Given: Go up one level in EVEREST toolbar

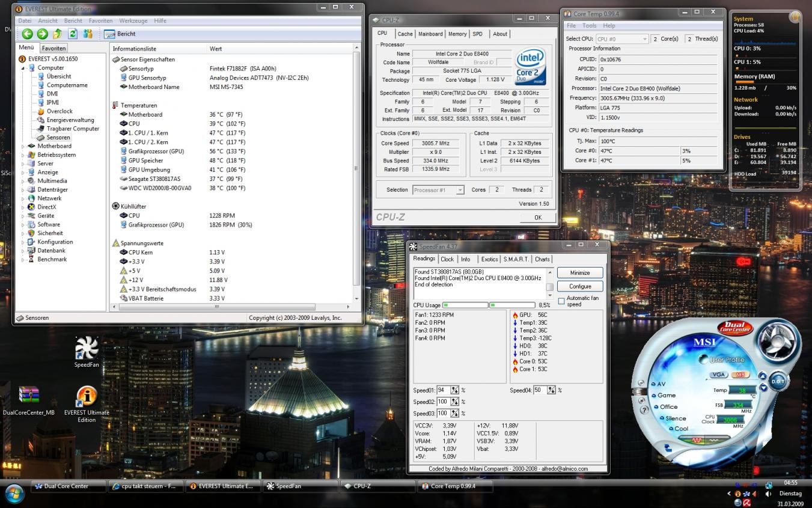Looking at the screenshot, I should 58,34.
